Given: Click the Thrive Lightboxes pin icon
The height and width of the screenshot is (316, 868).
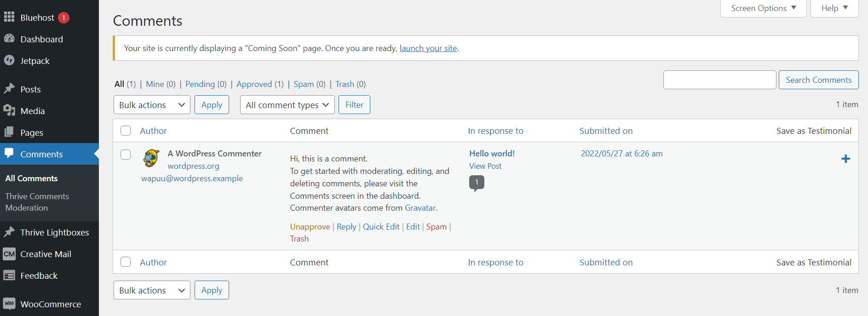Looking at the screenshot, I should point(9,232).
